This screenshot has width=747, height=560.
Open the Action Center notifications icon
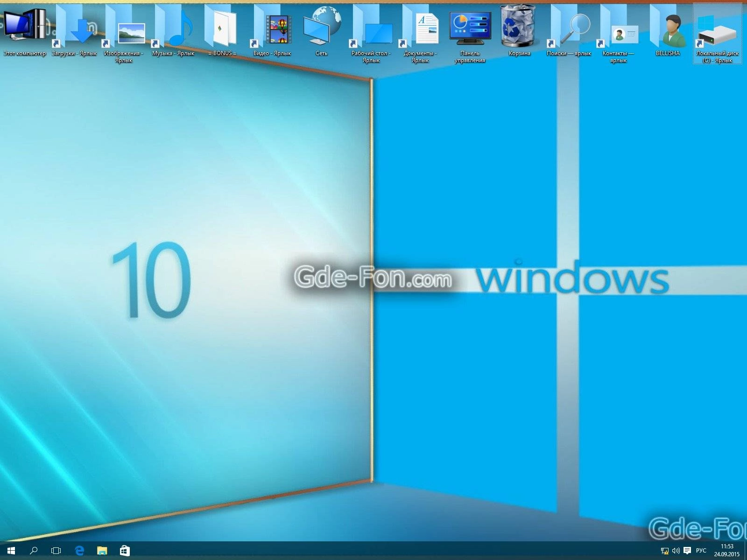(x=687, y=551)
